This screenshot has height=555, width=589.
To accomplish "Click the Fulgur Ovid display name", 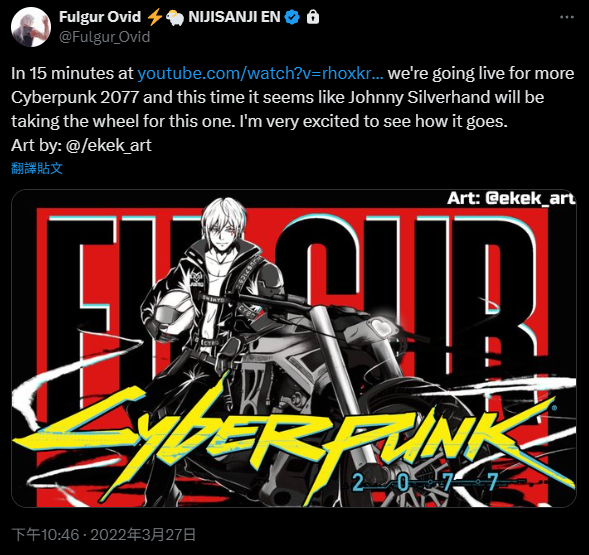I will point(100,17).
